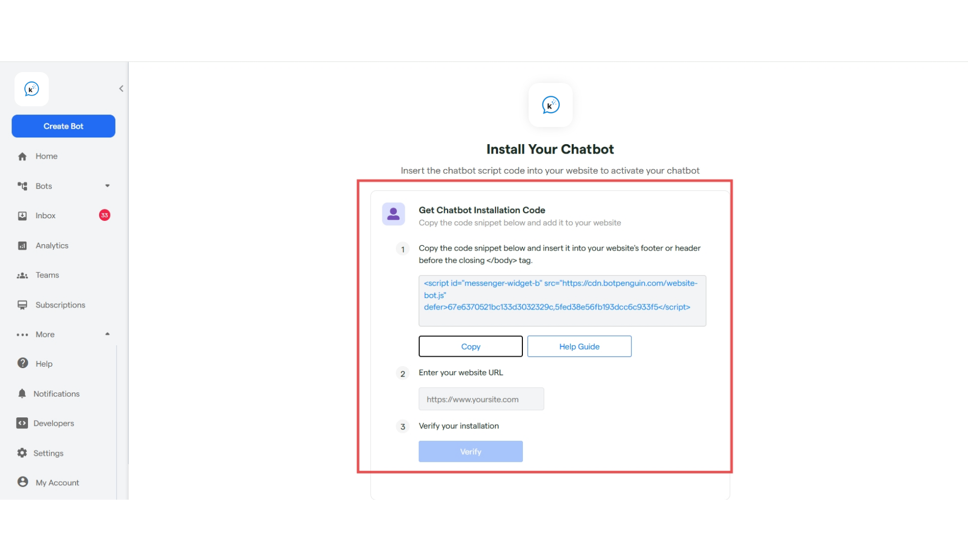The height and width of the screenshot is (560, 968).
Task: Click the Settings gear icon
Action: tap(22, 453)
